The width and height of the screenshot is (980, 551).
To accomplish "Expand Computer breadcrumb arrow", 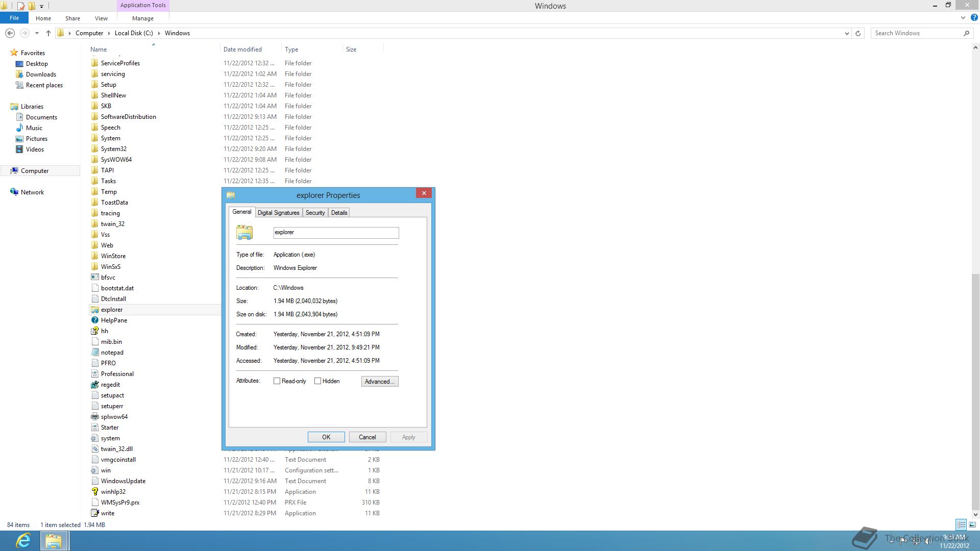I will [109, 33].
